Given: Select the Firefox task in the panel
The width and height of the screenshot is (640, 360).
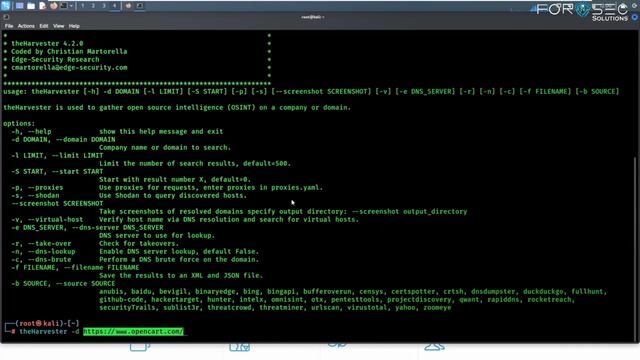Looking at the screenshot, I should [128, 6].
